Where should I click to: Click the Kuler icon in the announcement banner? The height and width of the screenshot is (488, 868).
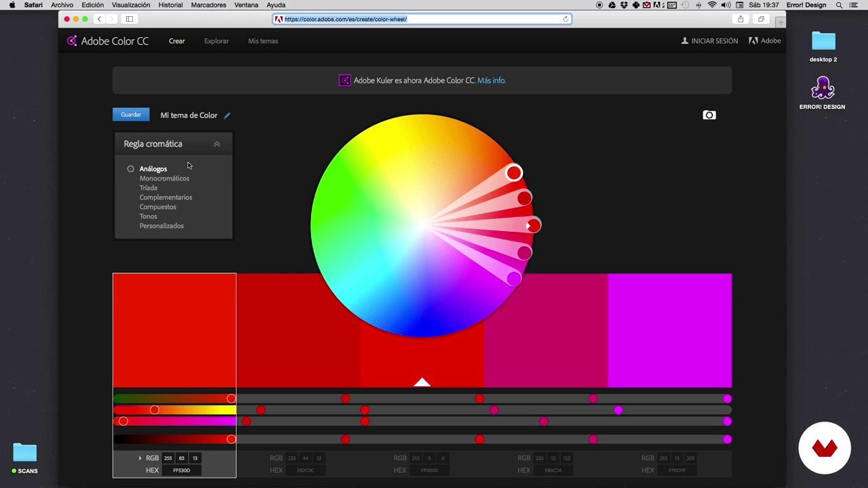point(344,80)
